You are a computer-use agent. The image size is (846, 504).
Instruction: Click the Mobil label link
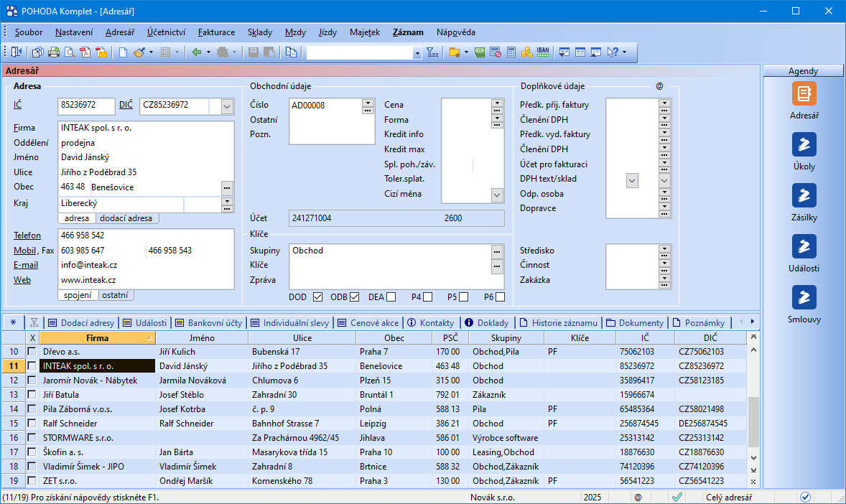tap(25, 251)
